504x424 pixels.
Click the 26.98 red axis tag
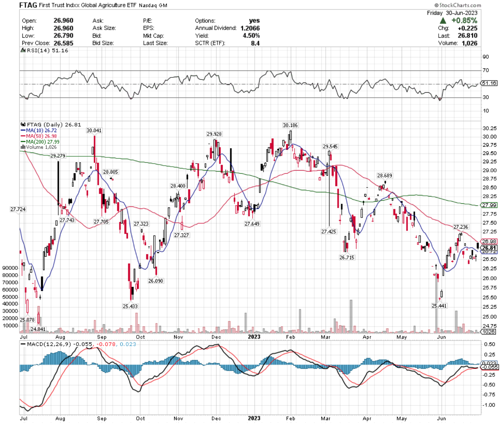[489, 241]
